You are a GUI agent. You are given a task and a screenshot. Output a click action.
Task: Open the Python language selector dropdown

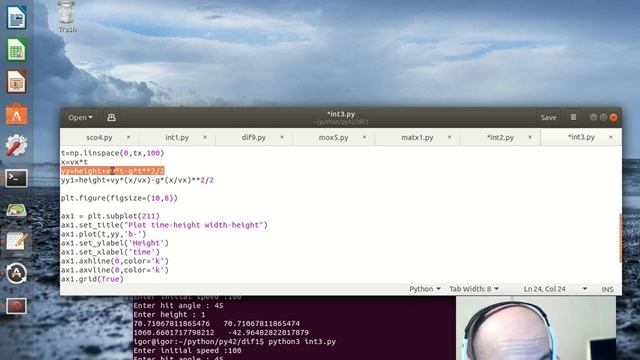424,289
